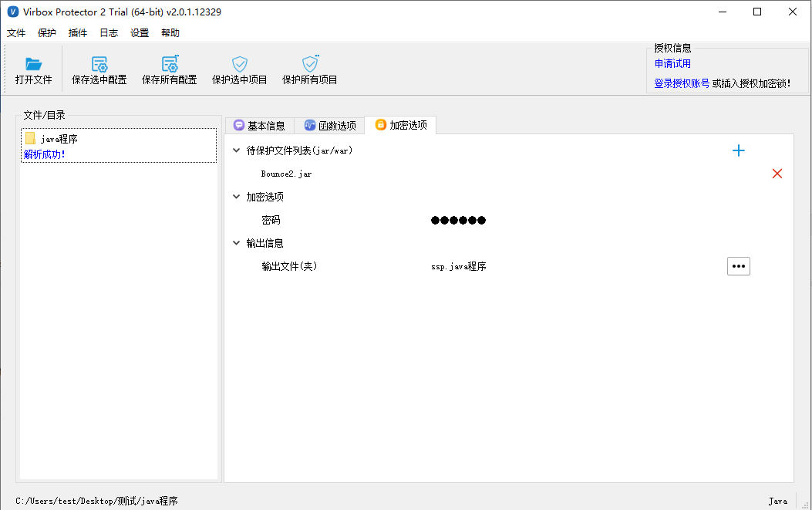Remove Bounce2.jar using the red X
Screen dimensions: 812x510
pyautogui.click(x=777, y=174)
